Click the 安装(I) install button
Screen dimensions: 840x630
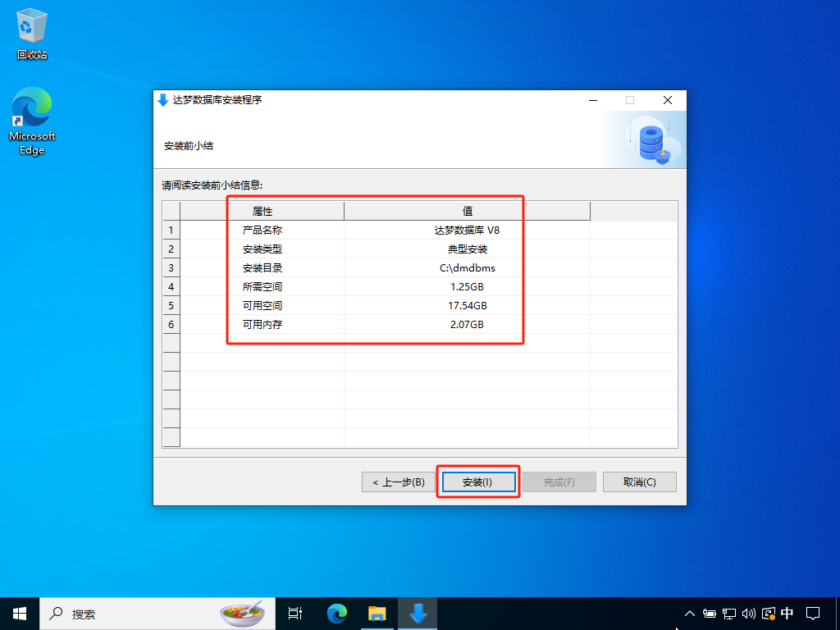click(x=479, y=482)
